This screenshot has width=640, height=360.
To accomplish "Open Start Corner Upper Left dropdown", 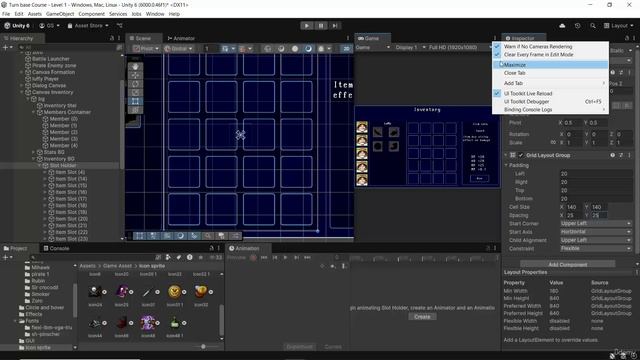I will pyautogui.click(x=596, y=224).
